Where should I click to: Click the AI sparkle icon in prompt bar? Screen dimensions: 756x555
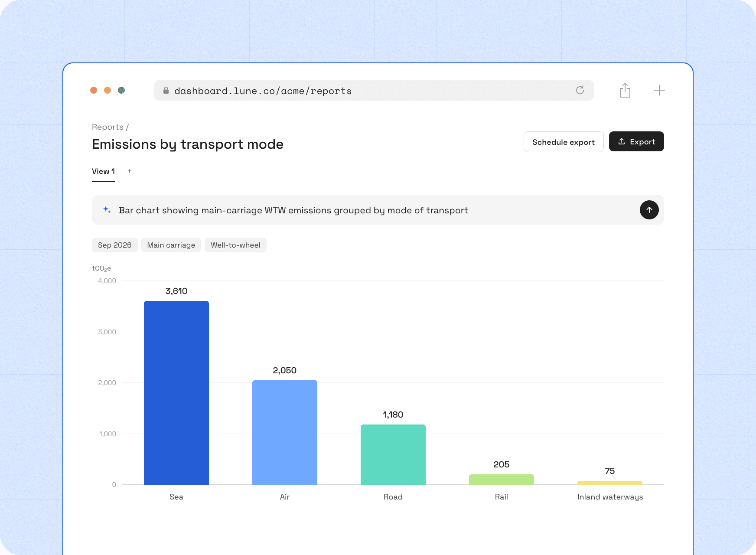pyautogui.click(x=107, y=210)
